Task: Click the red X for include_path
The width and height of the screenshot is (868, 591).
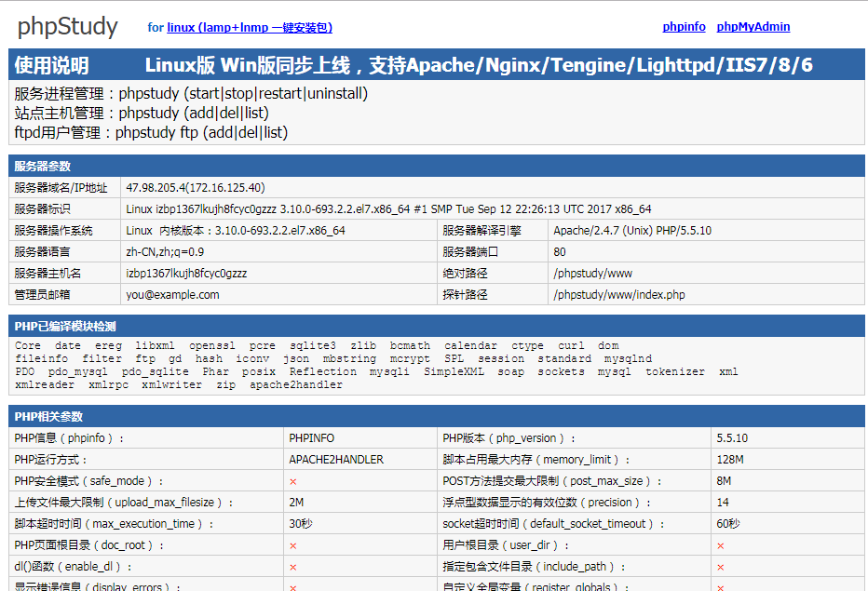Action: [720, 568]
